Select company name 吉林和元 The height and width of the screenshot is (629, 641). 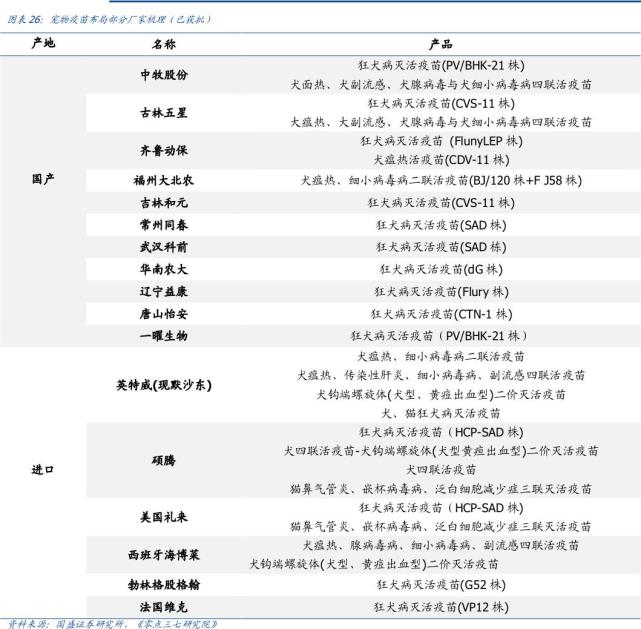tap(164, 203)
